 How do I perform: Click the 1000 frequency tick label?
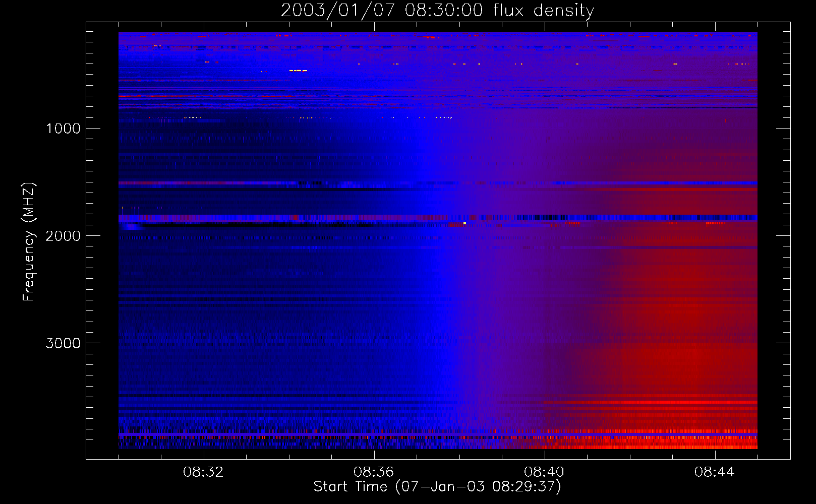click(x=63, y=129)
